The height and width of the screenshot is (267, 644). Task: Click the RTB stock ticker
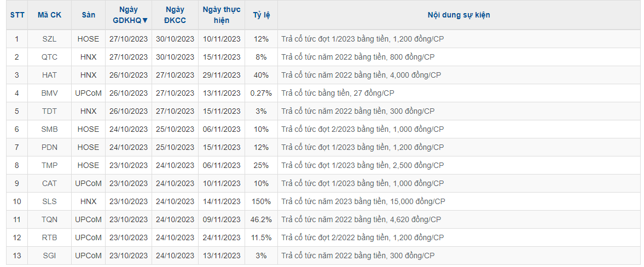point(49,237)
